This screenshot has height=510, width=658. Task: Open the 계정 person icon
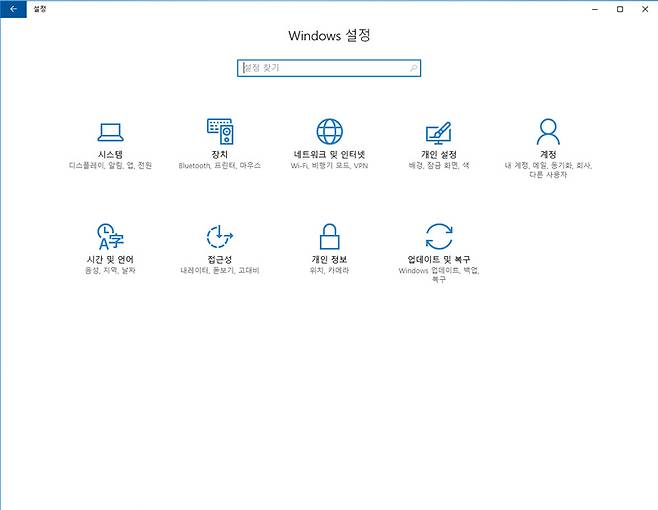[548, 132]
